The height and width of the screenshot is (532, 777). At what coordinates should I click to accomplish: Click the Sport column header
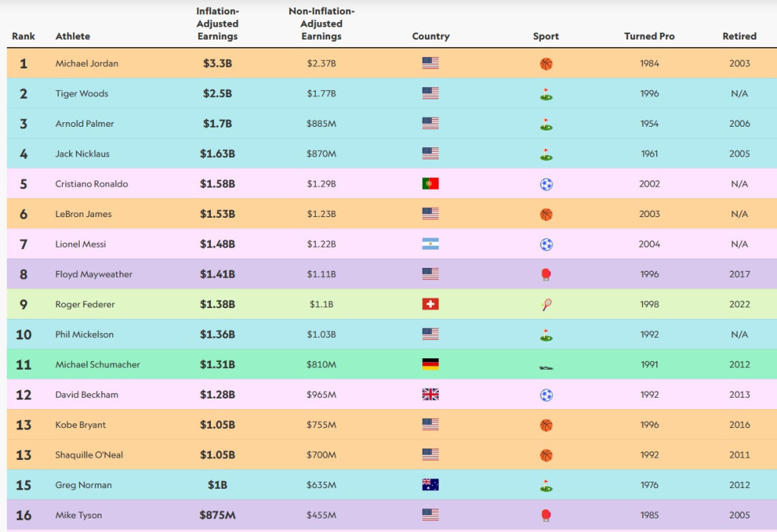[546, 36]
